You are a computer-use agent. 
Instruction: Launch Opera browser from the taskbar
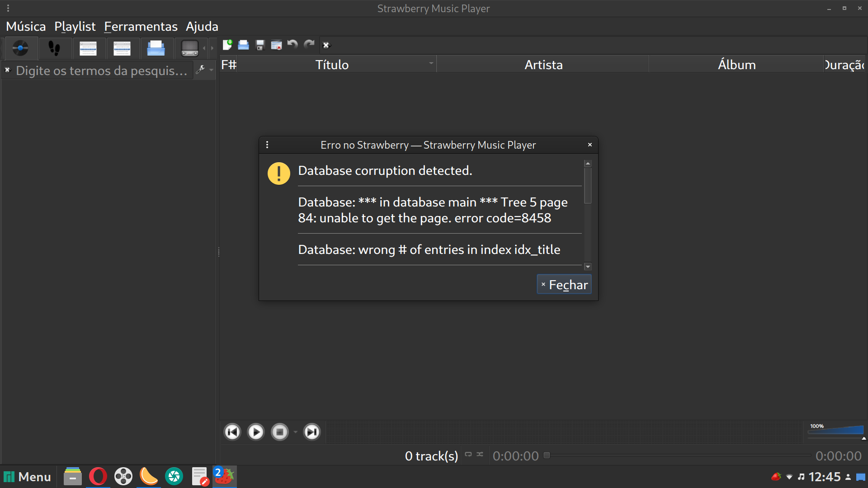[98, 477]
